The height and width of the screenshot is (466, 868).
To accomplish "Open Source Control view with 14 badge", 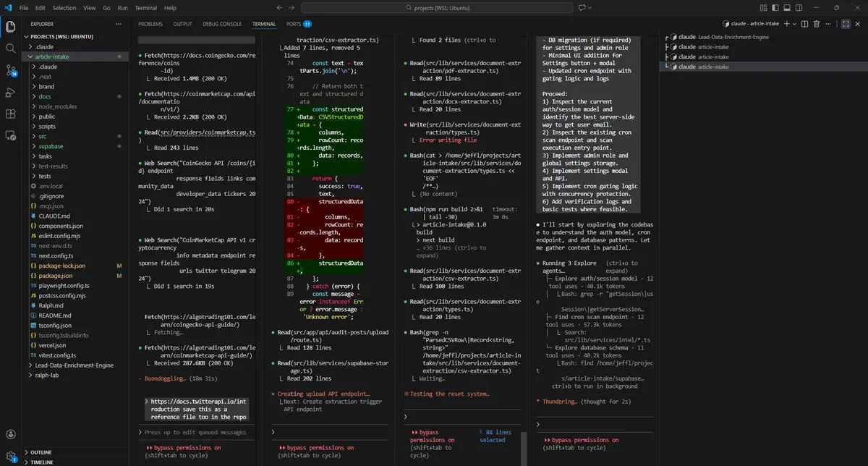I will tap(11, 70).
